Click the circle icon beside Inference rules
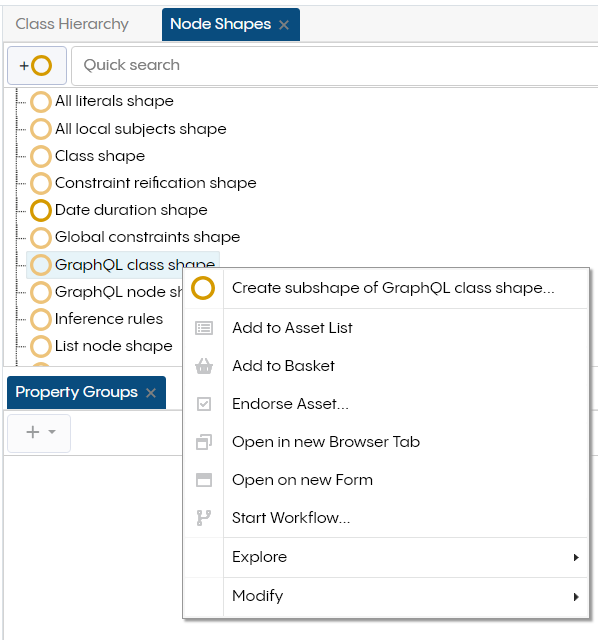Screen dimensions: 598x640 click(x=41, y=319)
